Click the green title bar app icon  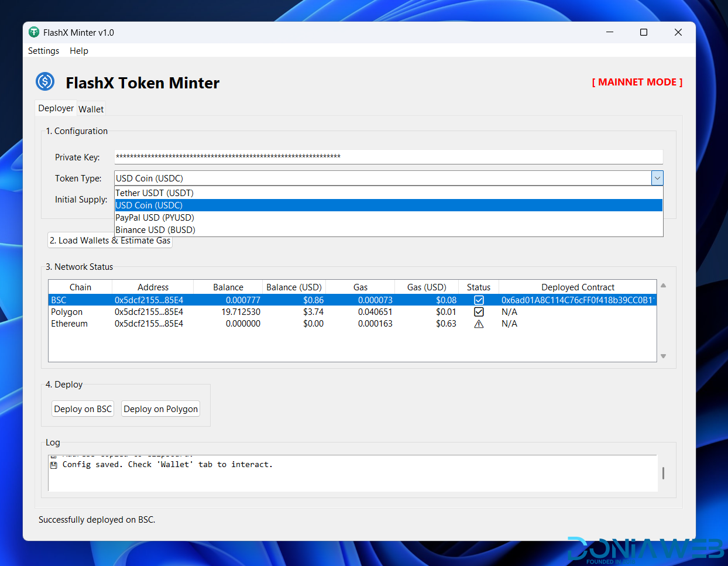click(x=34, y=32)
